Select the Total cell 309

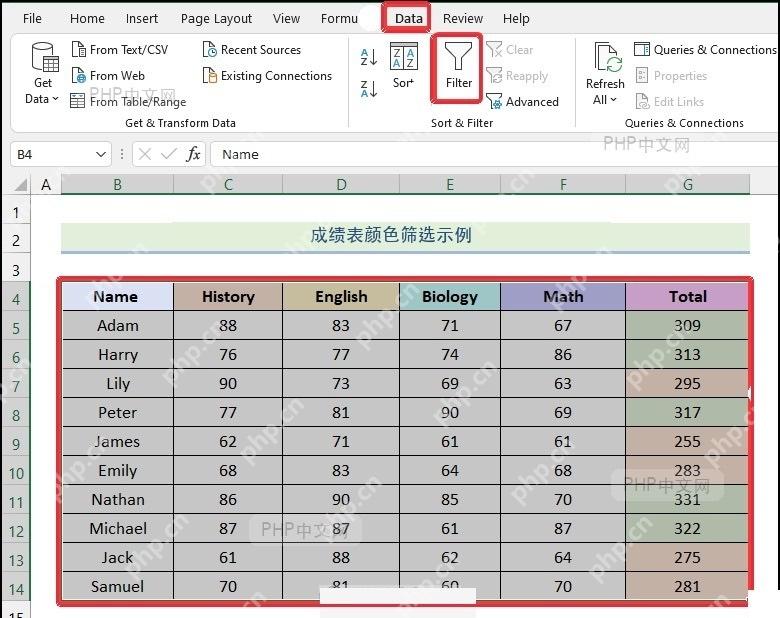(687, 325)
